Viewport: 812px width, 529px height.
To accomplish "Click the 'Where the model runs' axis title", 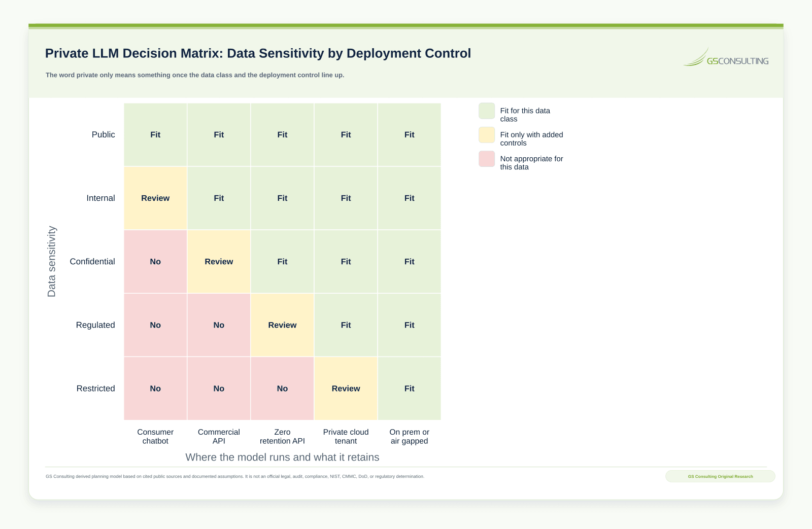I will 282,457.
